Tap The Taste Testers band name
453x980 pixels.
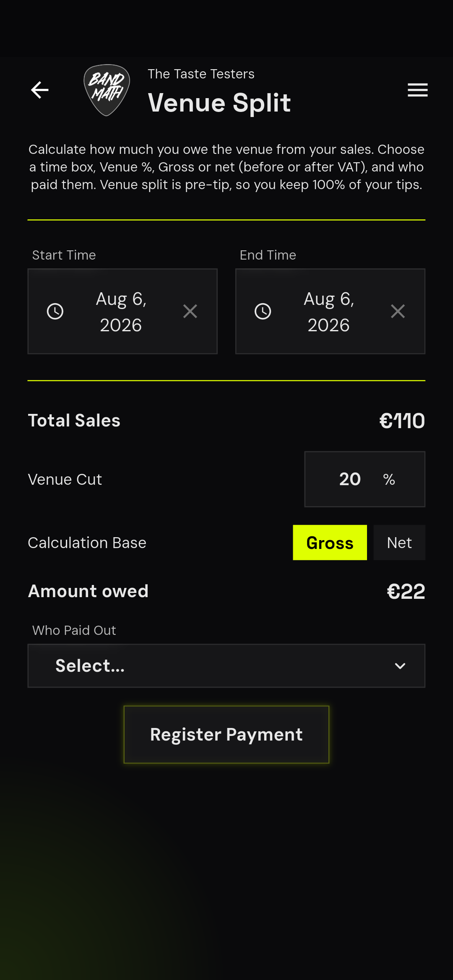pos(201,74)
